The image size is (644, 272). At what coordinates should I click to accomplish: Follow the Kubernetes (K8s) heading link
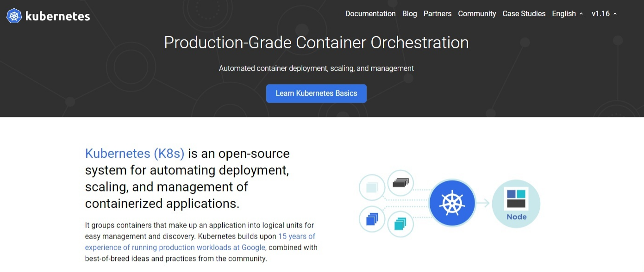coord(135,154)
